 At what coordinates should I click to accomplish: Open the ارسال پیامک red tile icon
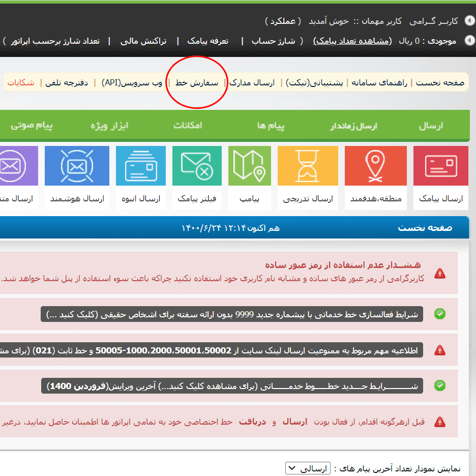click(441, 166)
